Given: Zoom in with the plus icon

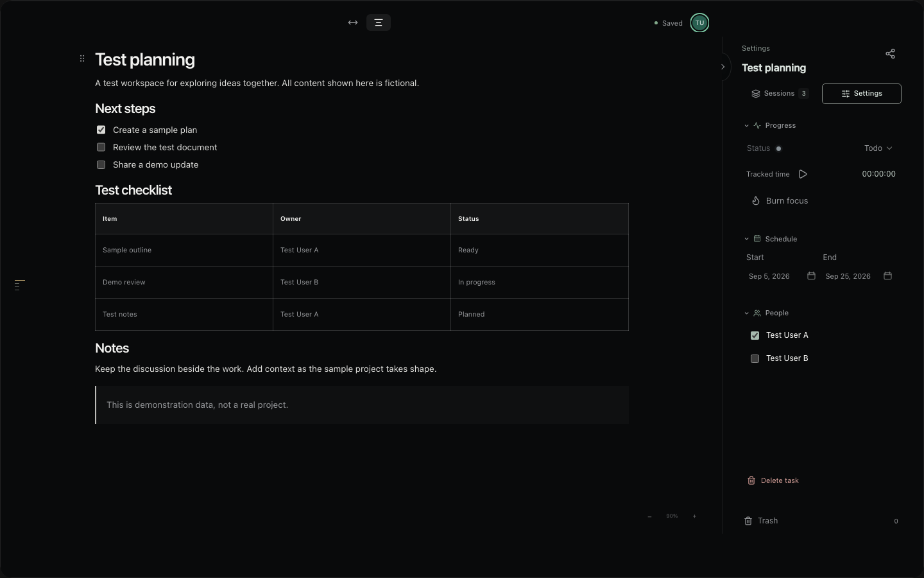Looking at the screenshot, I should pos(694,516).
